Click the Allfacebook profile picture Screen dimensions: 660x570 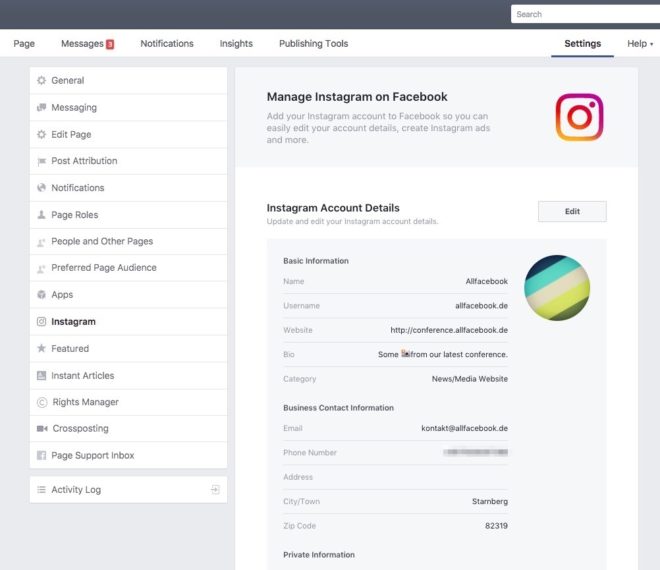click(x=557, y=288)
